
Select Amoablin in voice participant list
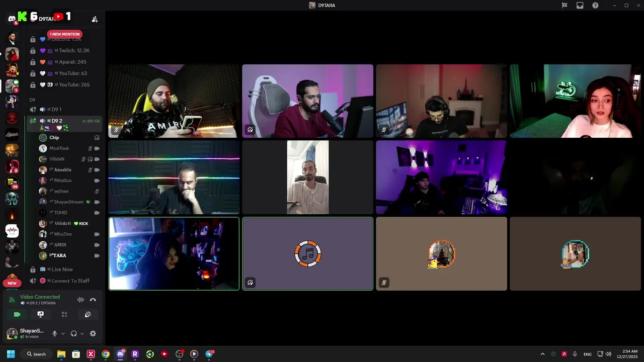(69, 170)
